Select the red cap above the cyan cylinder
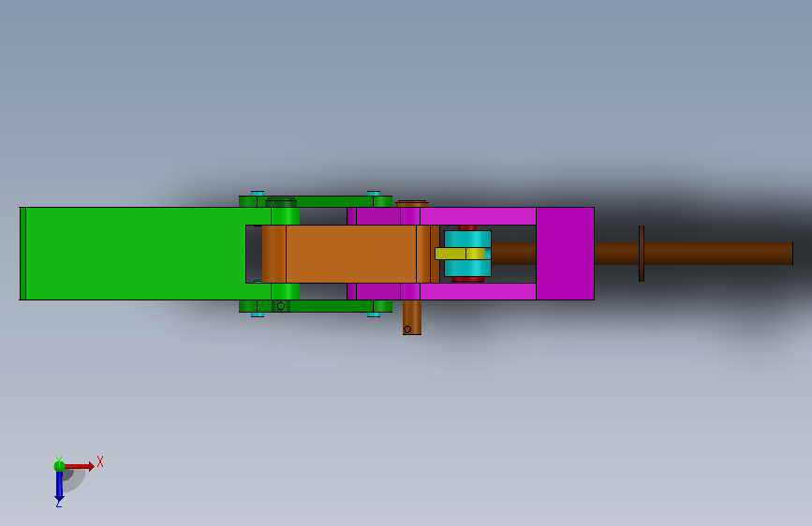812x526 pixels. tap(467, 227)
